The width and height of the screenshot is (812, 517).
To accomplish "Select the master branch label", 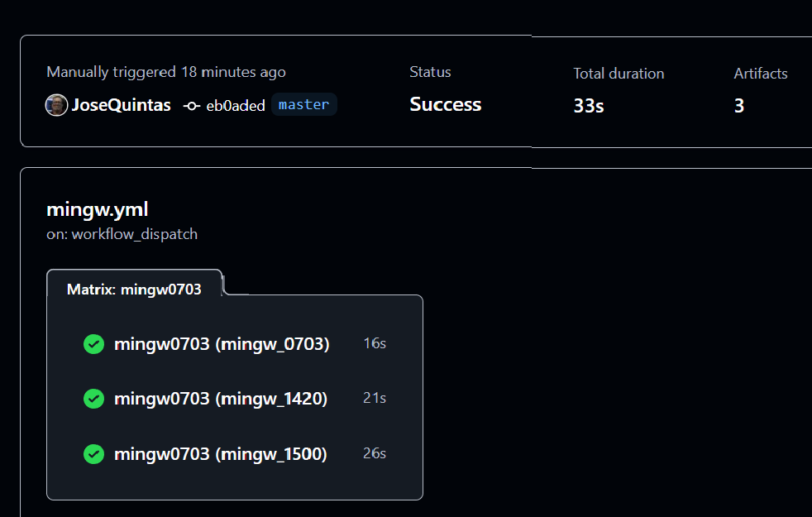I will tap(303, 104).
